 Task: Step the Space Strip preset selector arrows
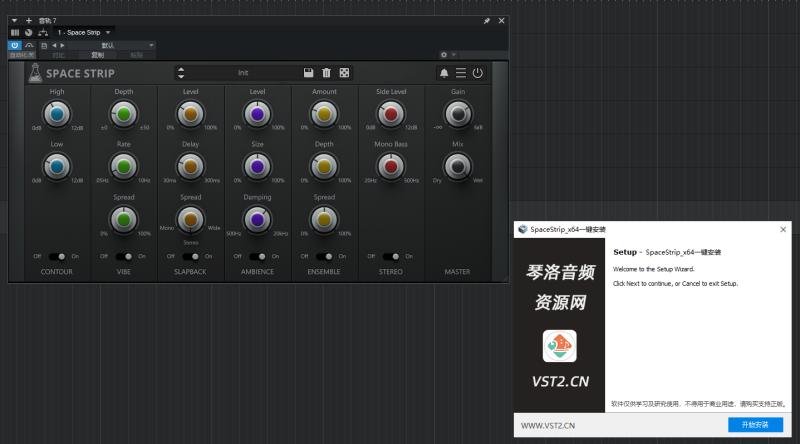click(181, 73)
